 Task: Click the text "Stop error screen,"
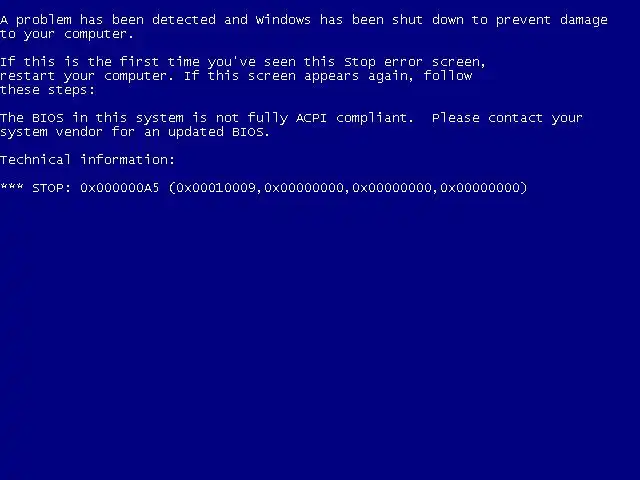pyautogui.click(x=415, y=62)
